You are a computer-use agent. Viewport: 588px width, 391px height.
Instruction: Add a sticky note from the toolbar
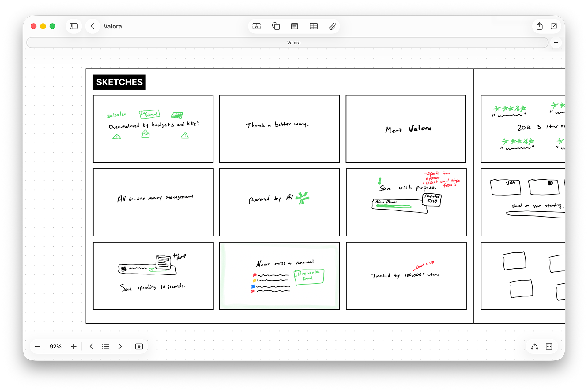(294, 26)
